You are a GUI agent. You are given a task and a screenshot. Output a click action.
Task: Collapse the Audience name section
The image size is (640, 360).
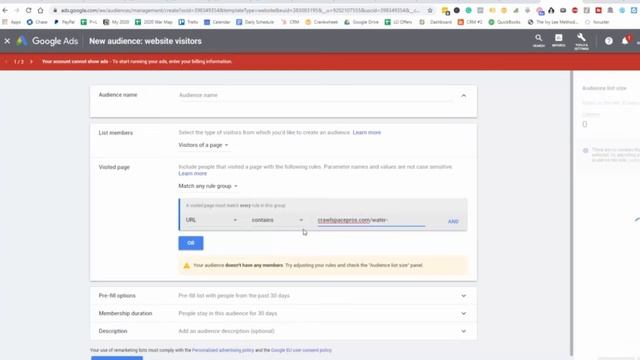(x=463, y=96)
